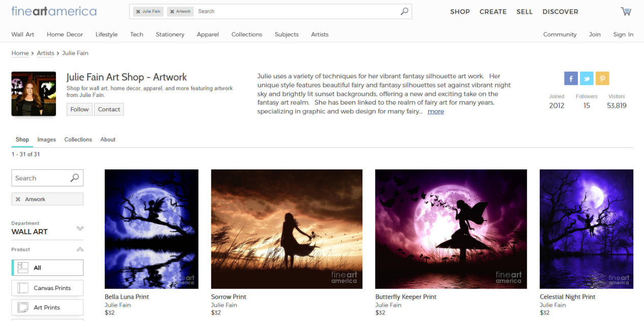Click the Butterfly Keeper Print title
This screenshot has height=321, width=644.
point(406,297)
